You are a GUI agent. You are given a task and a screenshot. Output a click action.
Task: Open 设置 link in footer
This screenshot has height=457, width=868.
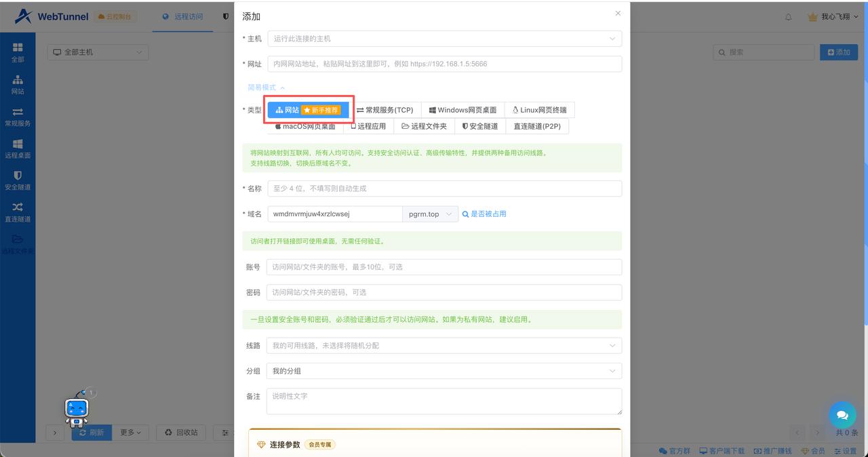click(845, 451)
